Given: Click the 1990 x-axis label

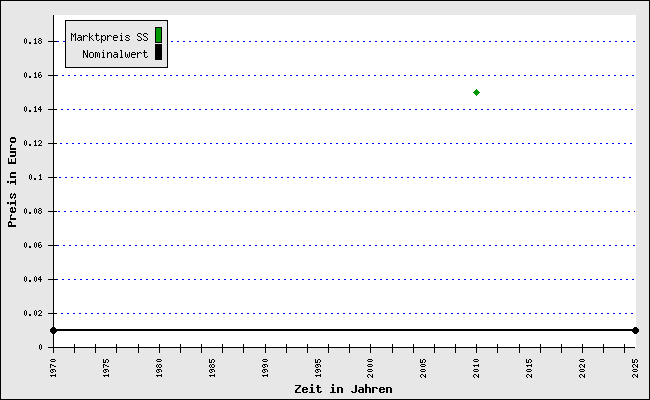Looking at the screenshot, I should tap(265, 368).
